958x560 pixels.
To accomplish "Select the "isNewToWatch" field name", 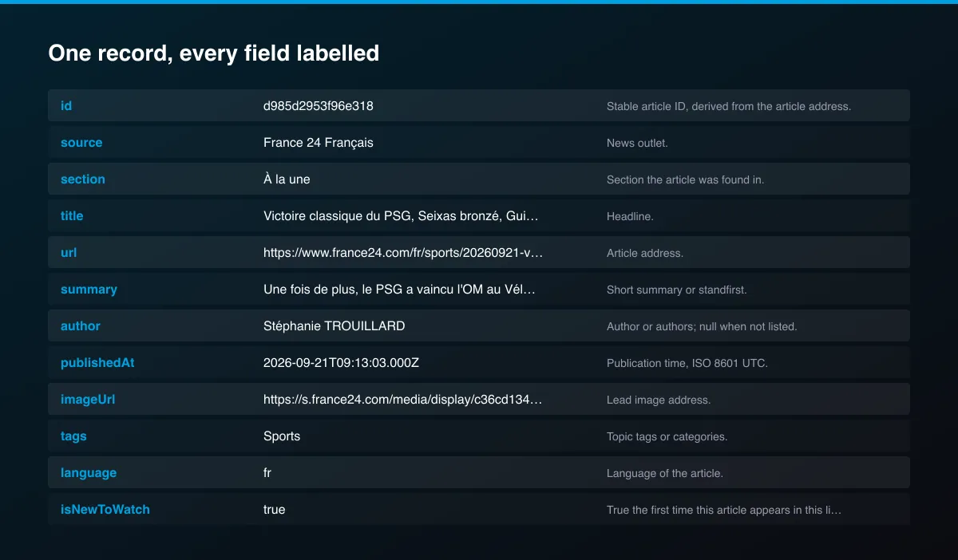I will (x=105, y=510).
